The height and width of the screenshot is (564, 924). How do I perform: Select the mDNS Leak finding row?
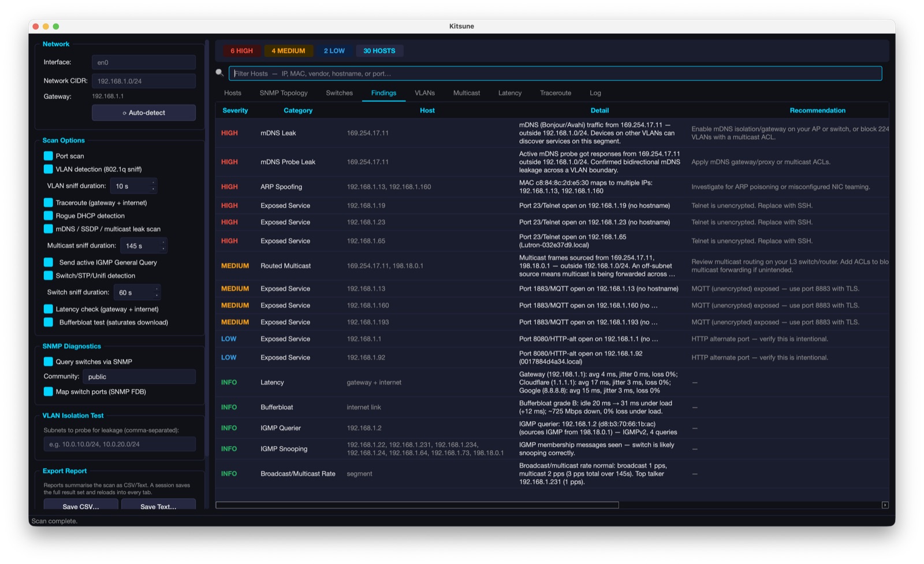pyautogui.click(x=552, y=133)
